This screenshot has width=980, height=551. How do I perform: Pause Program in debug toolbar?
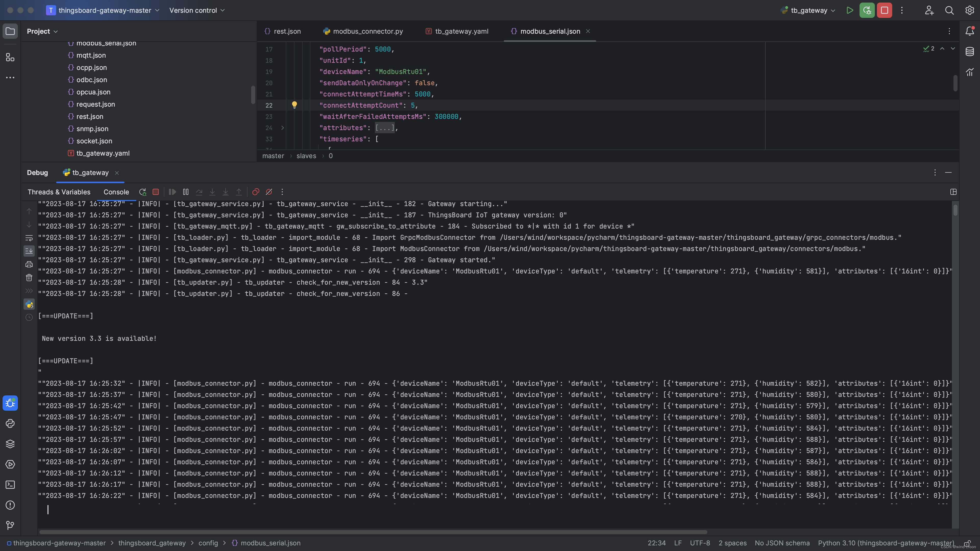click(186, 192)
